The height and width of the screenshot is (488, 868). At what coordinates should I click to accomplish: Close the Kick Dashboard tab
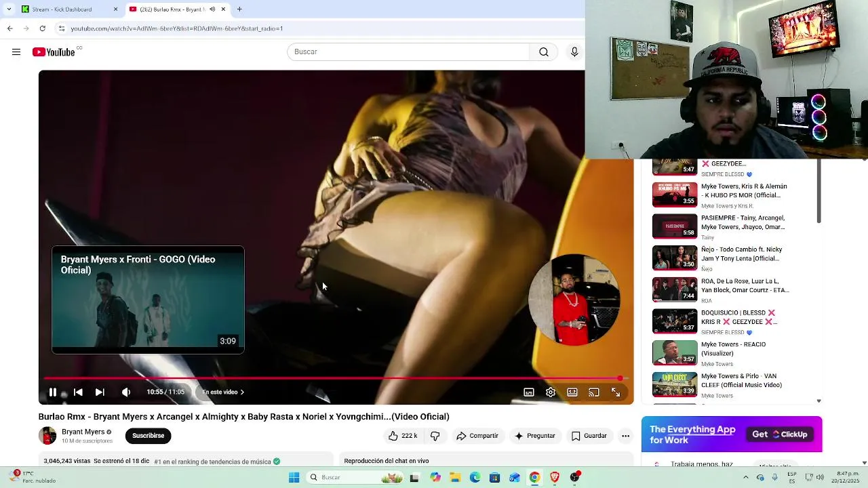coord(115,9)
